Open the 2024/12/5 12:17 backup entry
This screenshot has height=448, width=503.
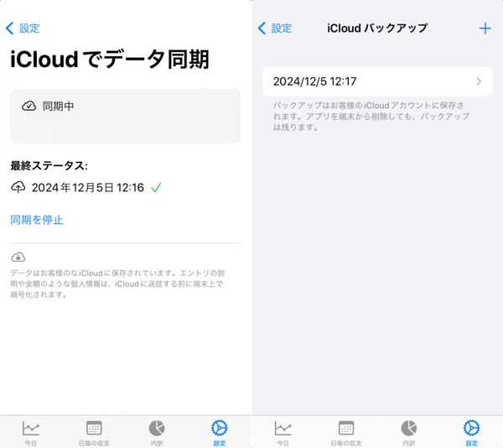click(377, 81)
